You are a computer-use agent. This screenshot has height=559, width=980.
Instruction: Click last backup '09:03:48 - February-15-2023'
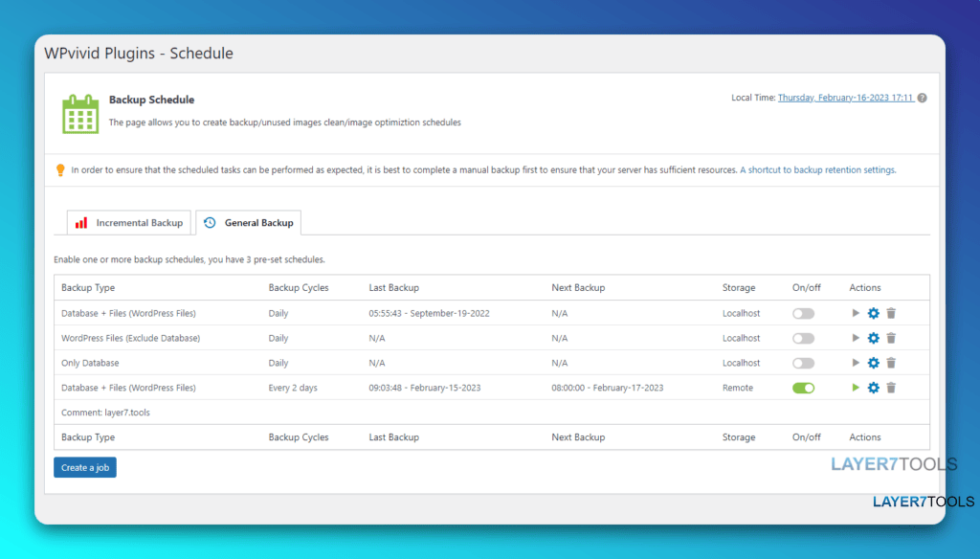click(x=424, y=388)
